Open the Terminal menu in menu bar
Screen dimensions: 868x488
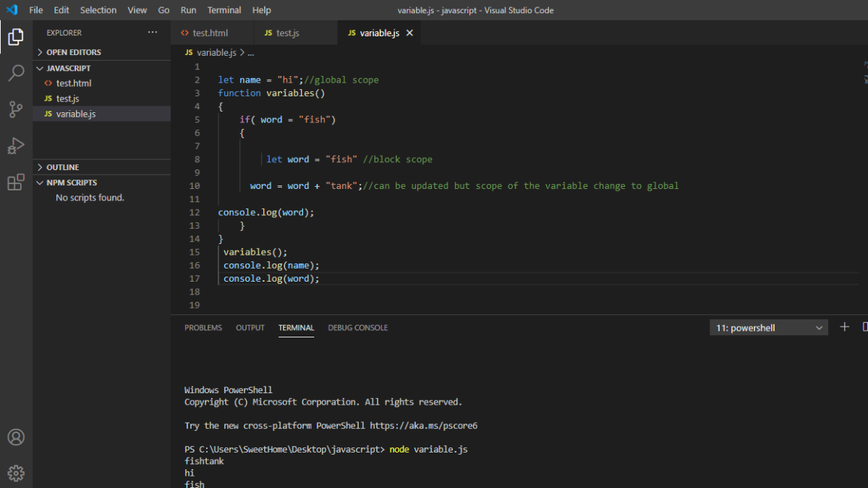[x=224, y=10]
